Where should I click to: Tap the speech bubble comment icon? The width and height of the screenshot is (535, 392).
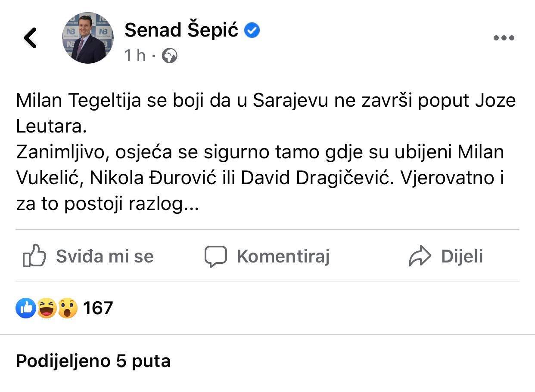click(215, 256)
